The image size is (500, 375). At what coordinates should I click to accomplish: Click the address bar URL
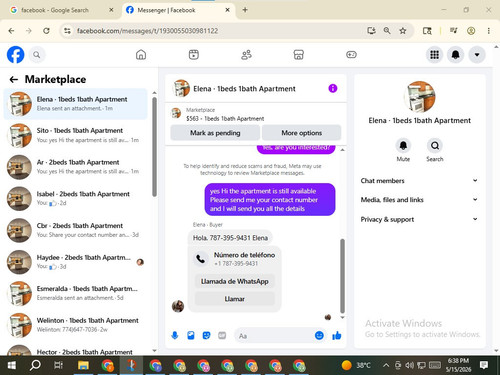[147, 31]
